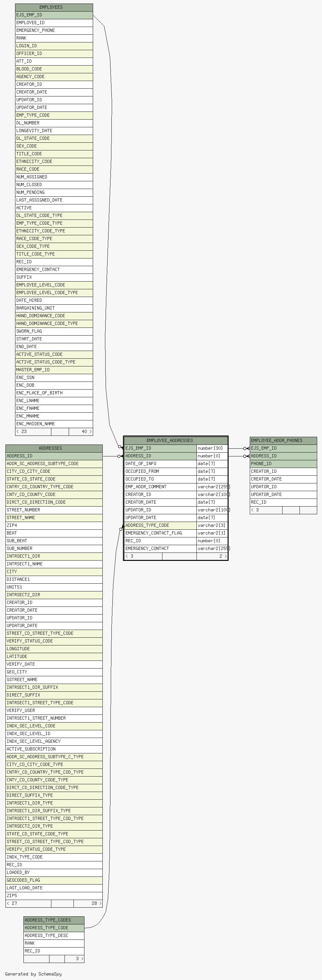Screen dimensions: 322x980
Task: Select the ETHNICITY_CODE column
Action: point(54,162)
